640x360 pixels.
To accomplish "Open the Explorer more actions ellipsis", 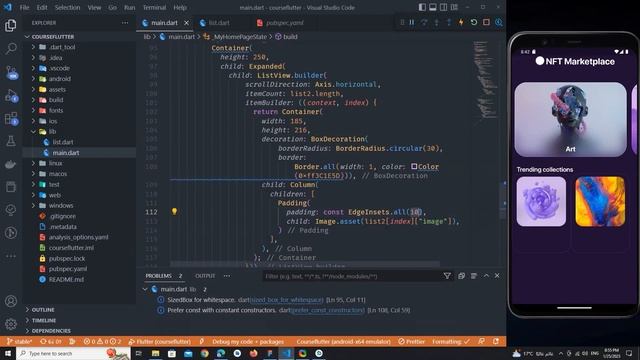I will [x=125, y=23].
